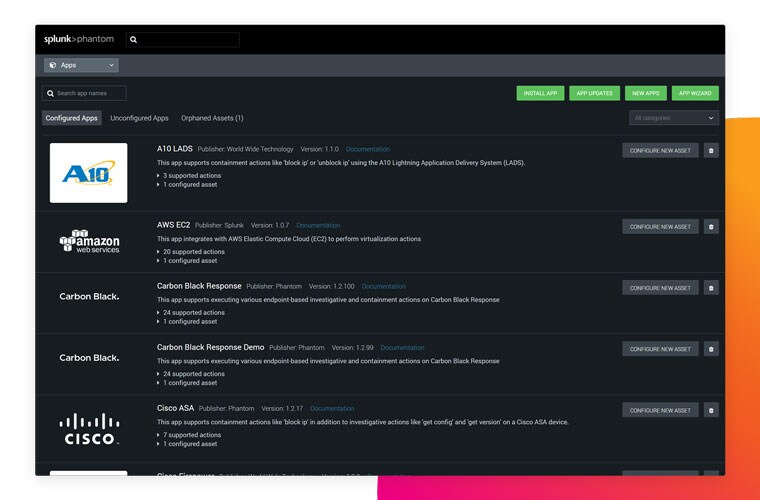The height and width of the screenshot is (500, 760).
Task: Expand Cisco ASA 7 supported actions
Action: pos(189,435)
